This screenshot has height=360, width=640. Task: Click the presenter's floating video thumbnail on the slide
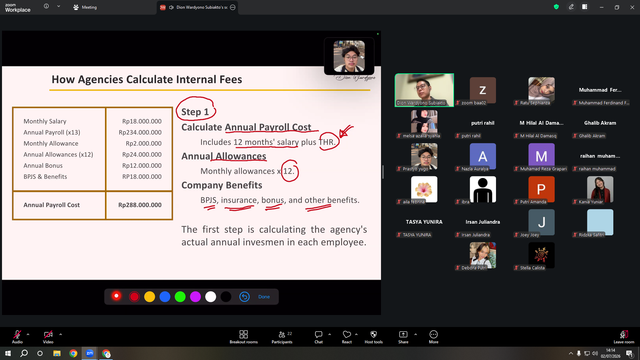pyautogui.click(x=349, y=56)
